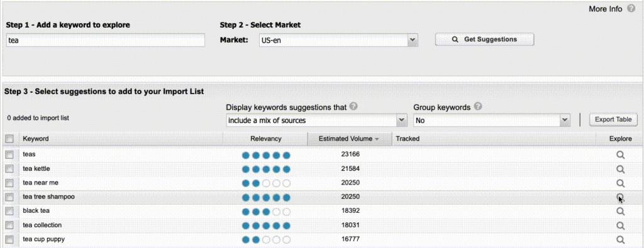644x248 pixels.
Task: Click relevancy dots for 'black tea'
Action: coord(266,212)
